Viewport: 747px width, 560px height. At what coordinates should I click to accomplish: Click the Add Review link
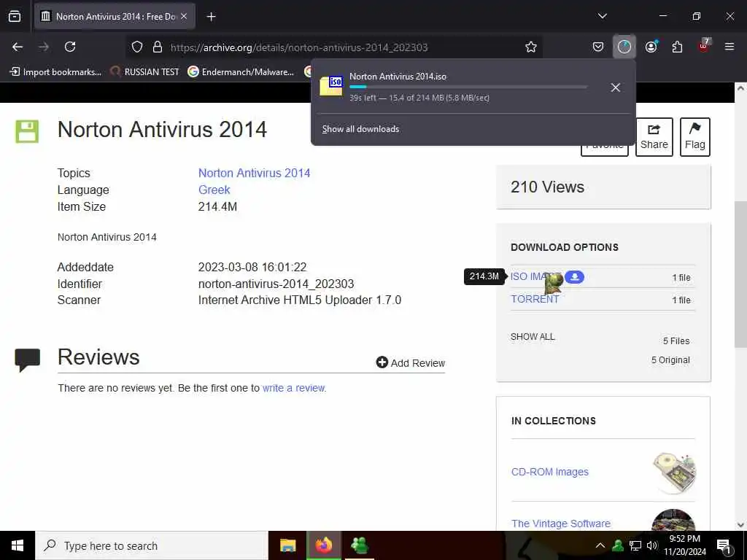click(410, 363)
